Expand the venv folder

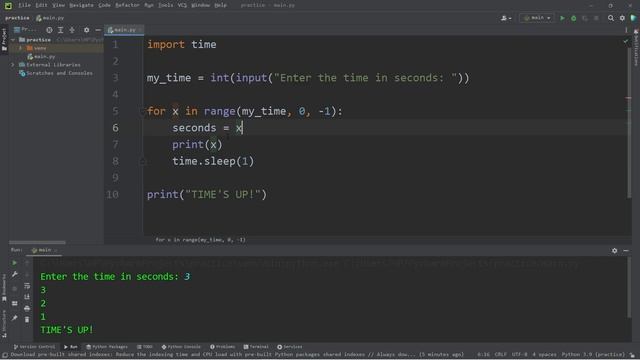20,48
